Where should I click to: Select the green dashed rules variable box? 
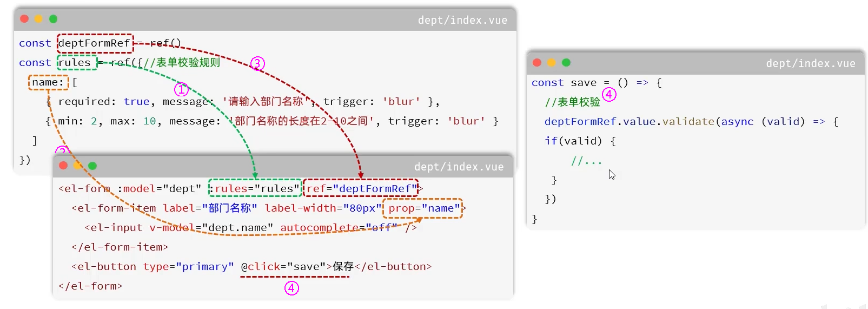(x=77, y=63)
